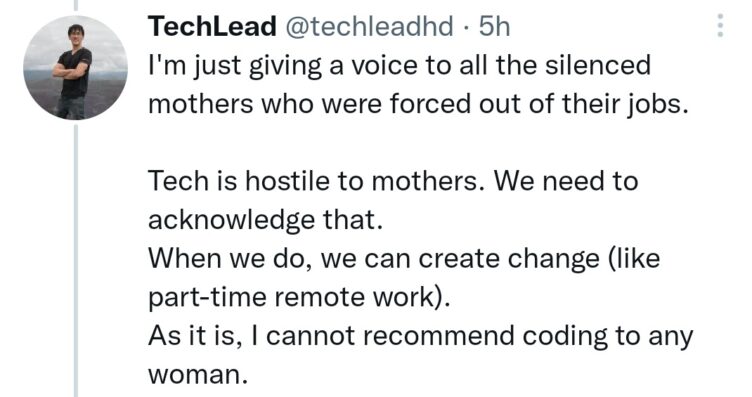Select the sentence "Tech is hostile to mothers"
This screenshot has height=397, width=752.
click(316, 181)
